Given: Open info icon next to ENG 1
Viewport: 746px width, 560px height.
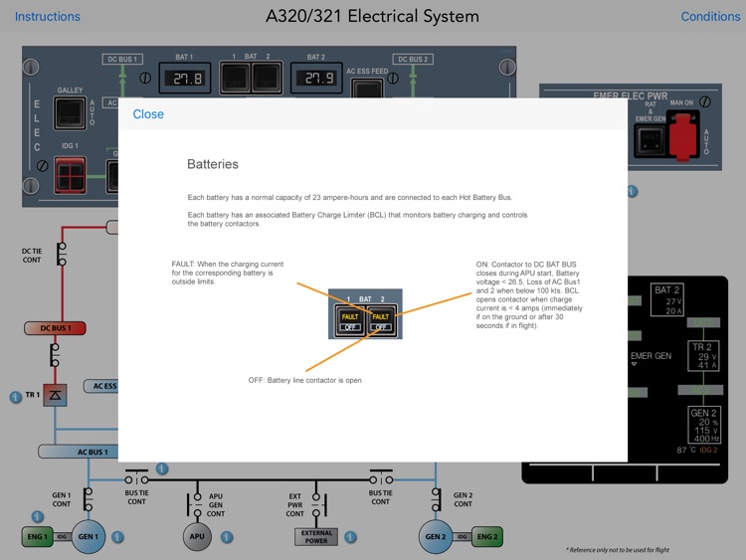Looking at the screenshot, I should 38,516.
